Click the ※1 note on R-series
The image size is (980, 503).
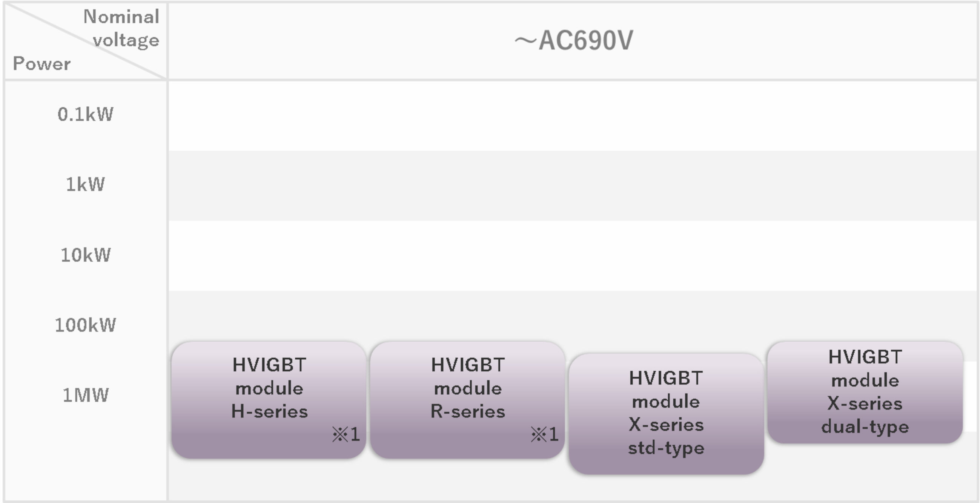pos(544,434)
